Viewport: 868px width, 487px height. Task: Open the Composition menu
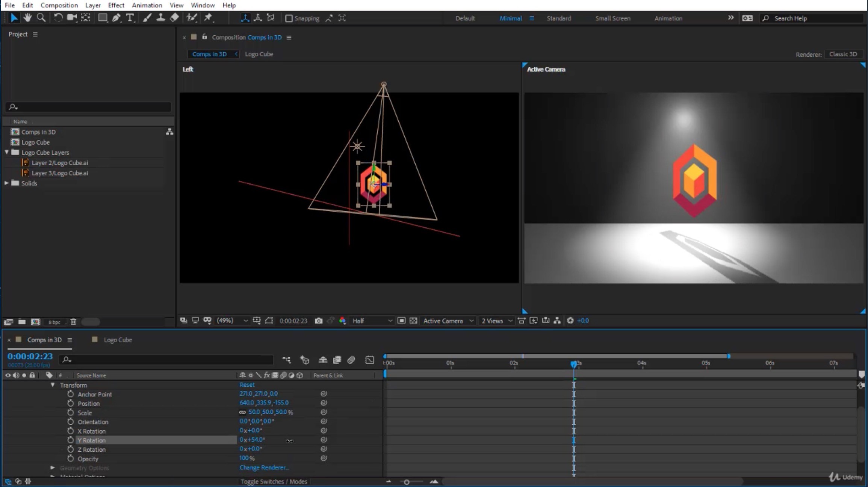(59, 5)
